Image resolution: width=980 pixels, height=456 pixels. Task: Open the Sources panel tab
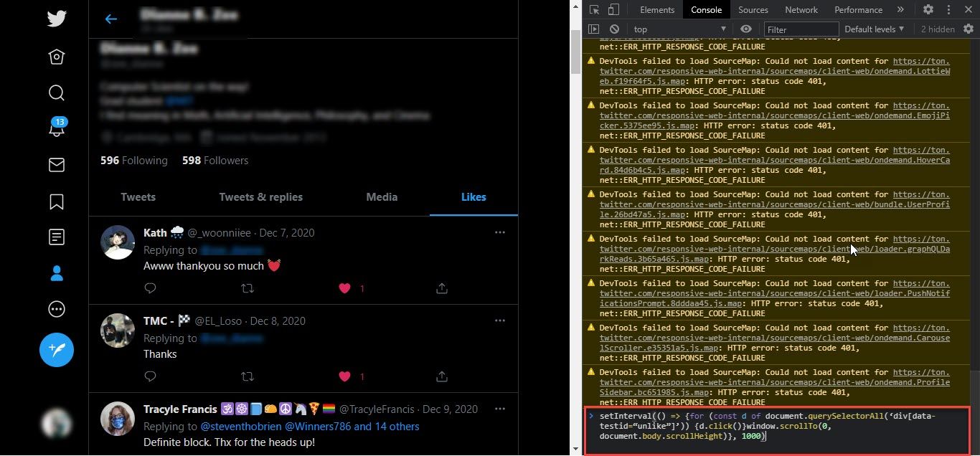click(753, 10)
